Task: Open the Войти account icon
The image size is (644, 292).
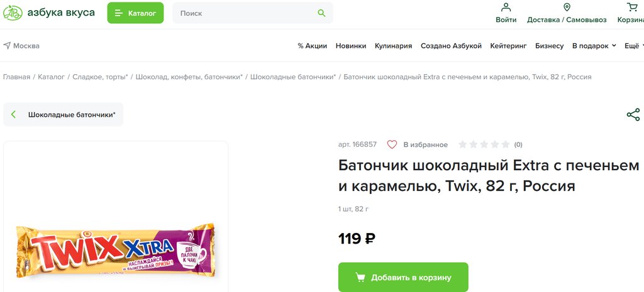Action: click(x=506, y=8)
